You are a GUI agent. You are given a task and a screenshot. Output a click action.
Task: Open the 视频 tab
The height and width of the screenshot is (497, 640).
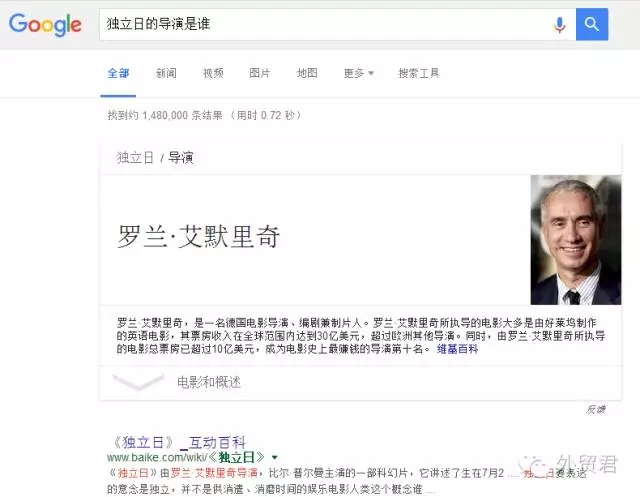click(213, 73)
